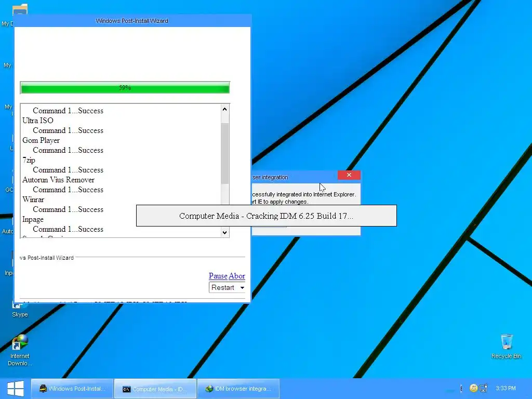This screenshot has height=399, width=532.
Task: Click the integrated into Internet Explorer message
Action: coord(304,194)
